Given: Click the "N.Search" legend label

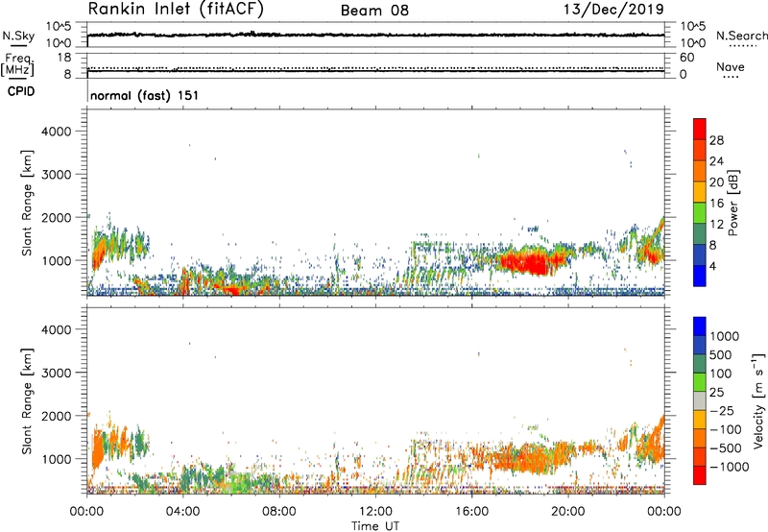Looking at the screenshot, I should pyautogui.click(x=741, y=36).
